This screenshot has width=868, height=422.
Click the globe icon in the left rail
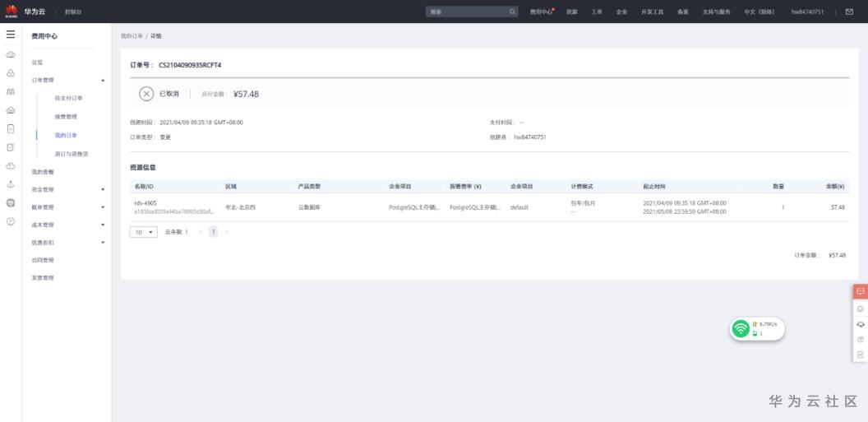(x=11, y=203)
